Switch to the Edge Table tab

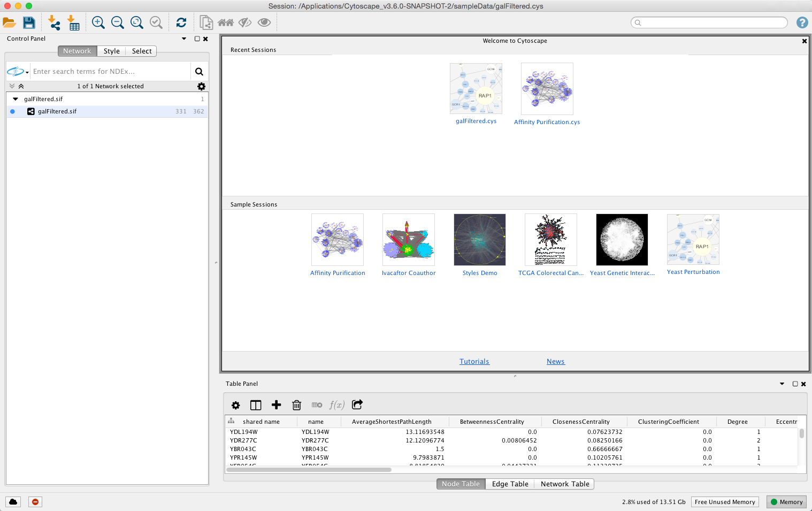click(x=510, y=484)
